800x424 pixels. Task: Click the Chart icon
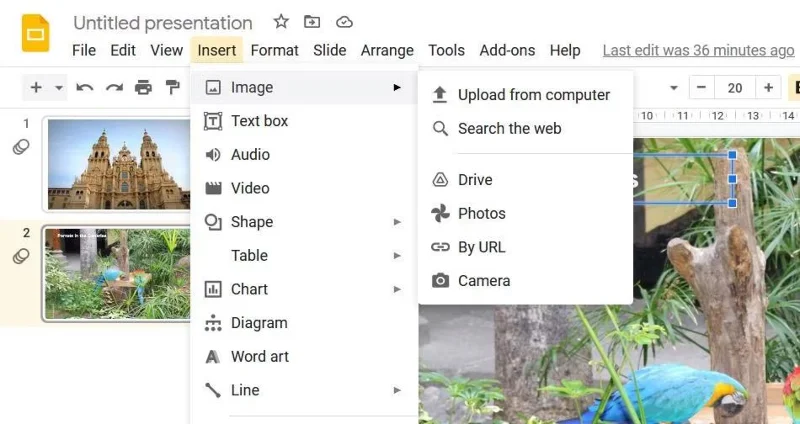pos(213,289)
